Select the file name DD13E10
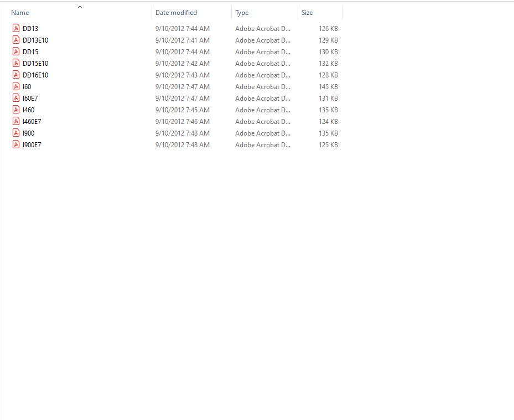This screenshot has width=514, height=420. point(35,40)
